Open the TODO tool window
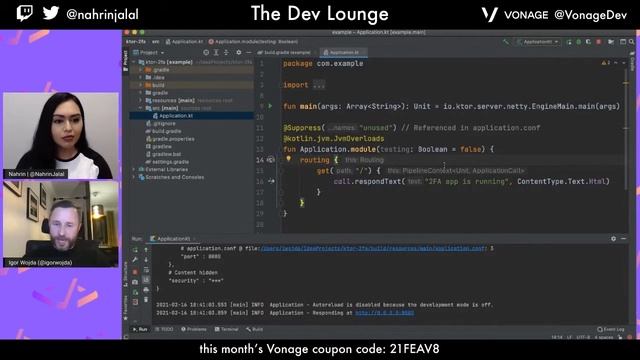 164,329
